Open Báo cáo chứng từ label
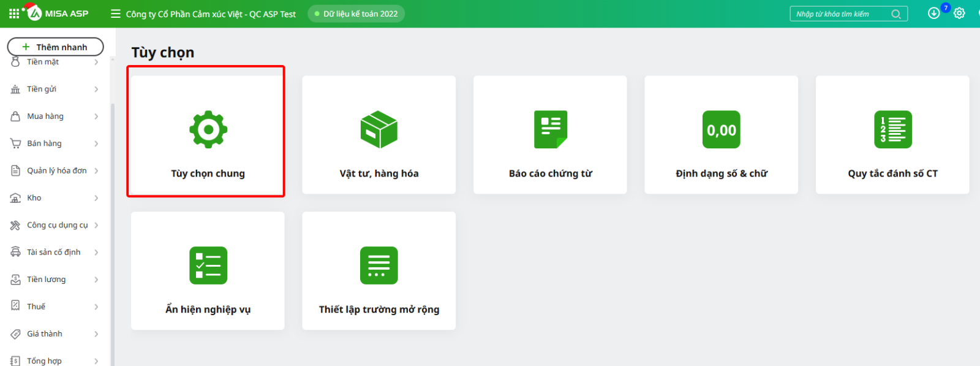Image resolution: width=980 pixels, height=366 pixels. pyautogui.click(x=550, y=173)
